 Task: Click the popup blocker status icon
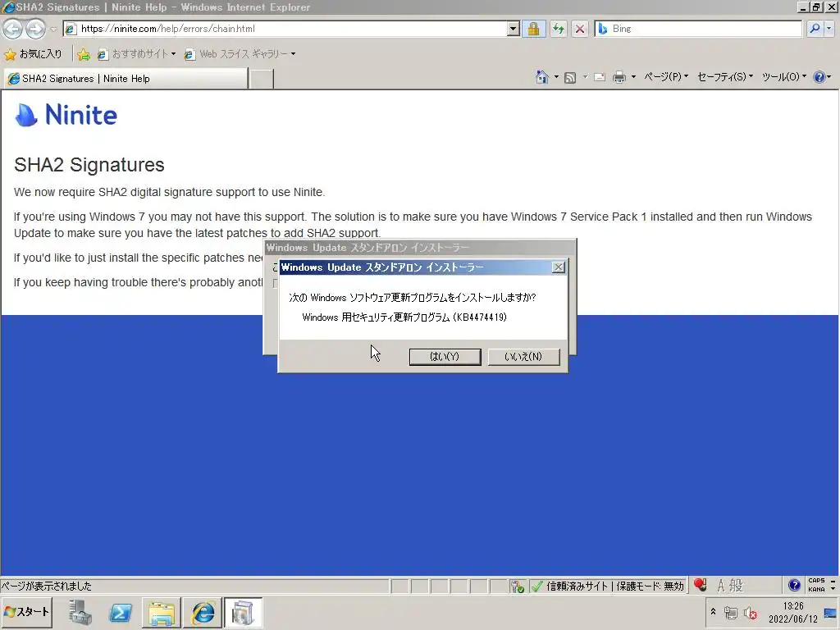517,587
